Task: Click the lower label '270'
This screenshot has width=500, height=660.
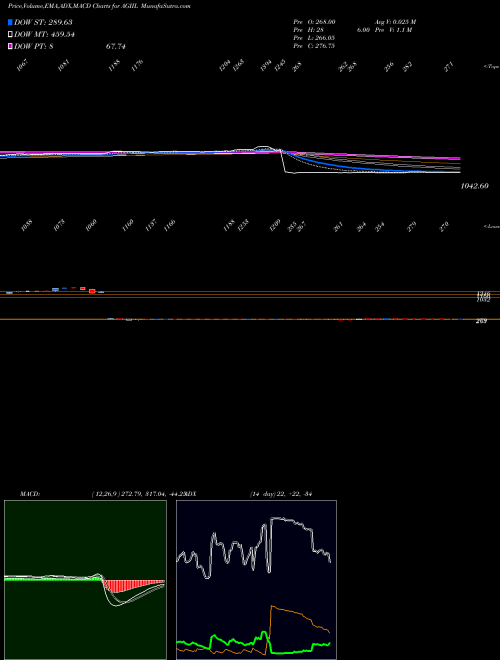Action: tap(444, 226)
